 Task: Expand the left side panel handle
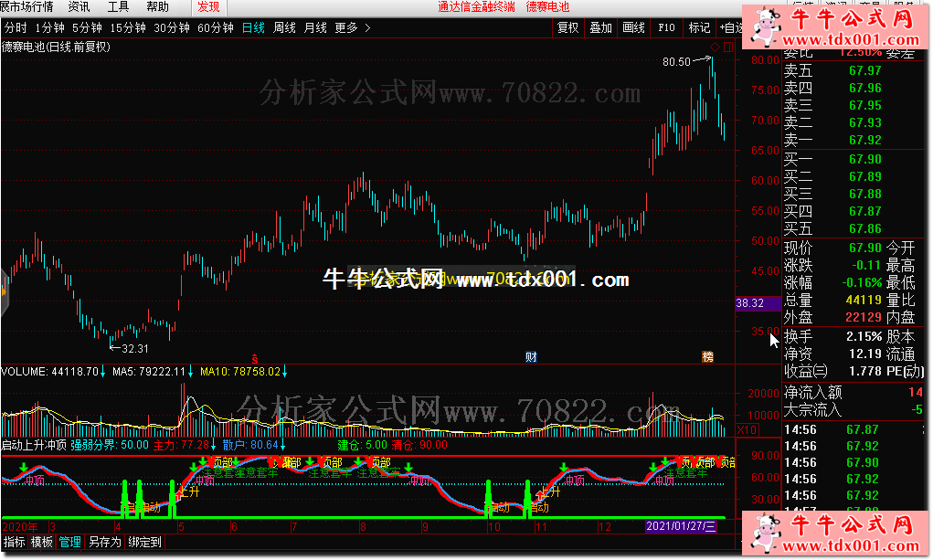pyautogui.click(x=5, y=291)
